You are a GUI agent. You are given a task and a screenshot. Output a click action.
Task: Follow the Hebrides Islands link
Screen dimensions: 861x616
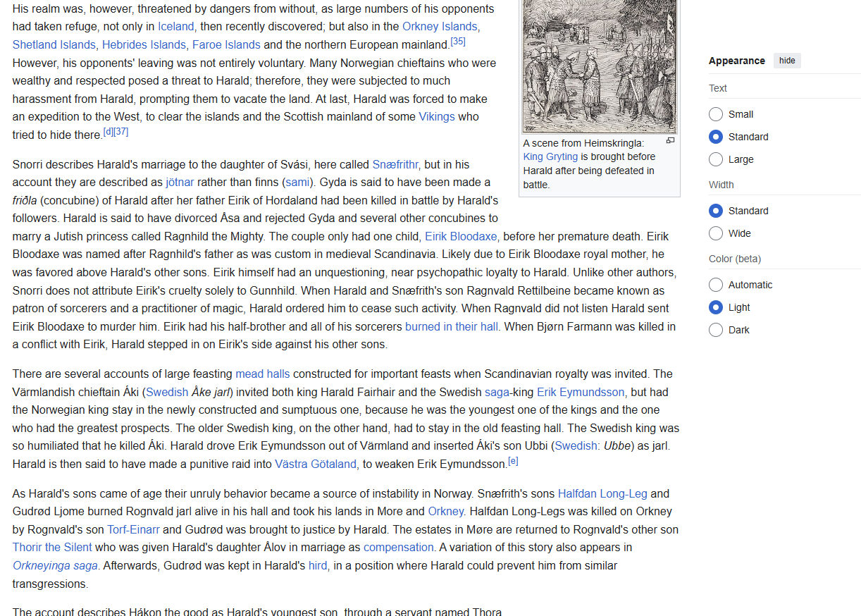[144, 44]
